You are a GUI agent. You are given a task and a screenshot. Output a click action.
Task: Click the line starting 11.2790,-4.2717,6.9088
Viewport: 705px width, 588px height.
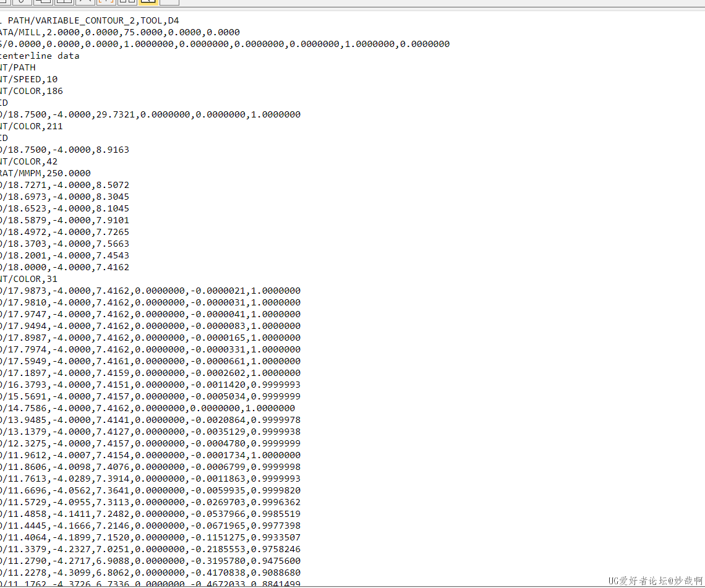(150, 561)
